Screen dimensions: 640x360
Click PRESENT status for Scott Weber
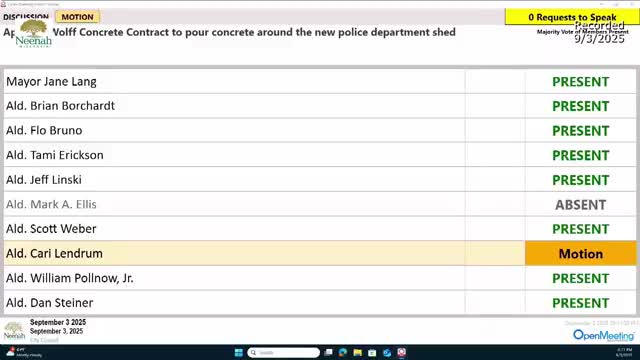click(x=580, y=229)
